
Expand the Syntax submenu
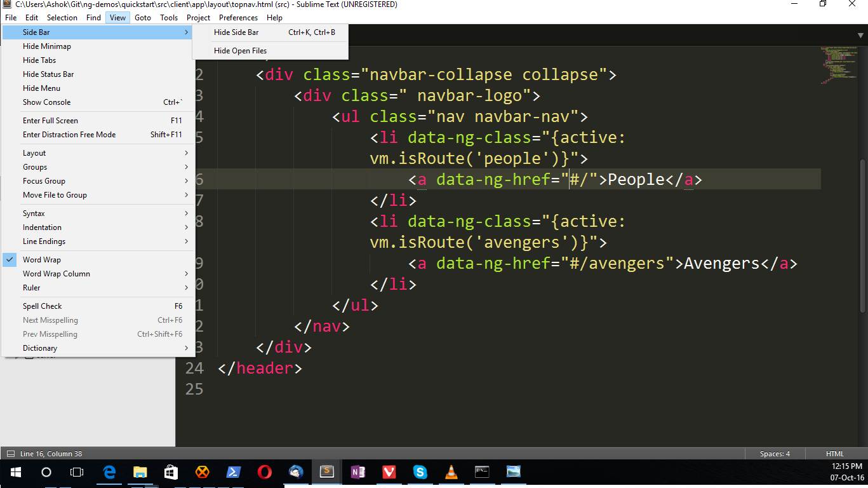click(34, 213)
